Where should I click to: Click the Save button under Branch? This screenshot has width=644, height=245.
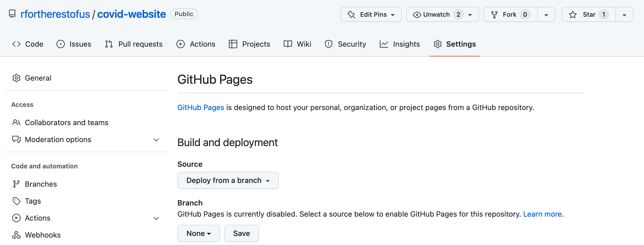pos(241,233)
